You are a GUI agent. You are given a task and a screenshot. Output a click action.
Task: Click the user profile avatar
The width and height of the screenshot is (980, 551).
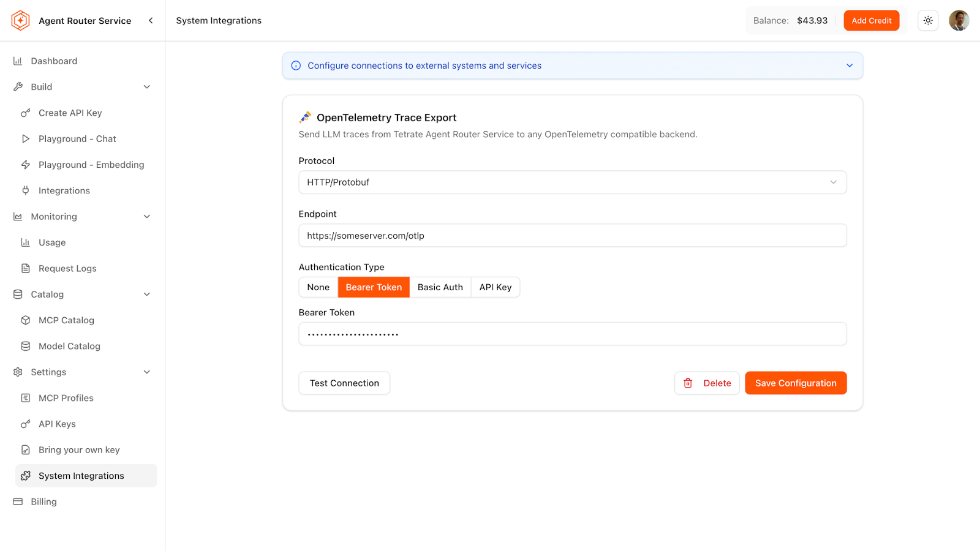pos(959,21)
